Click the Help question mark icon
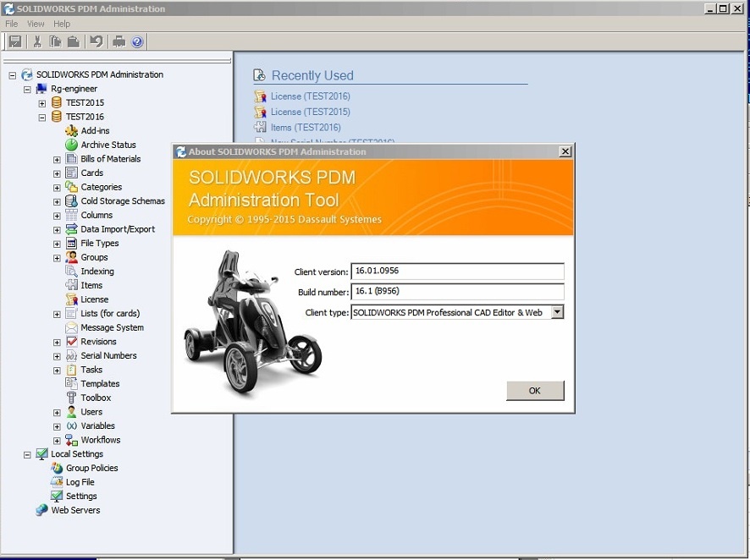This screenshot has height=560, width=750. pos(137,41)
